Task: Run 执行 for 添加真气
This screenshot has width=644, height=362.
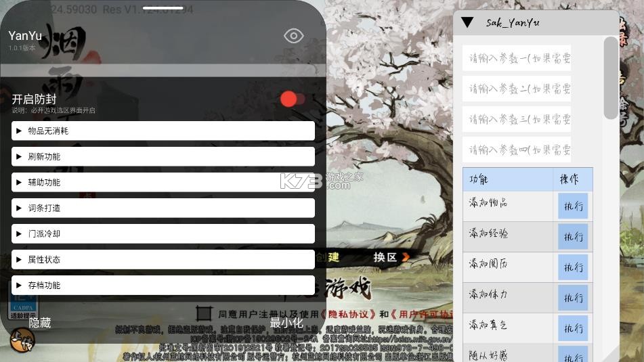Action: (x=573, y=328)
